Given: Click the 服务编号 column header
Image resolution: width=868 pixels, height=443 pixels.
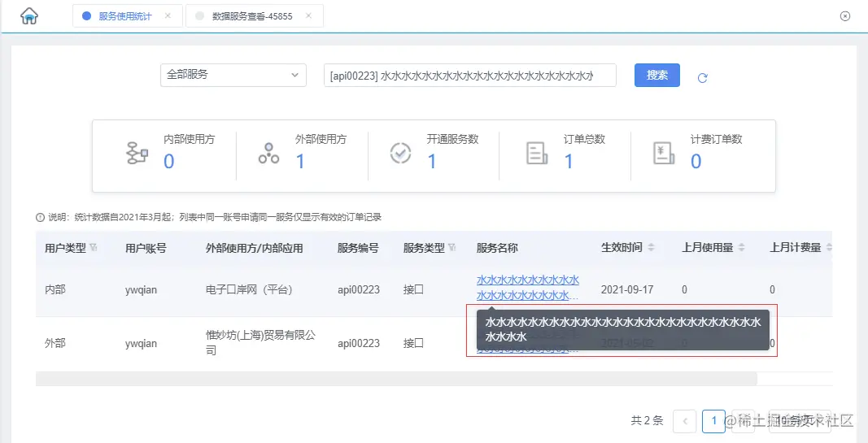Looking at the screenshot, I should click(x=358, y=248).
